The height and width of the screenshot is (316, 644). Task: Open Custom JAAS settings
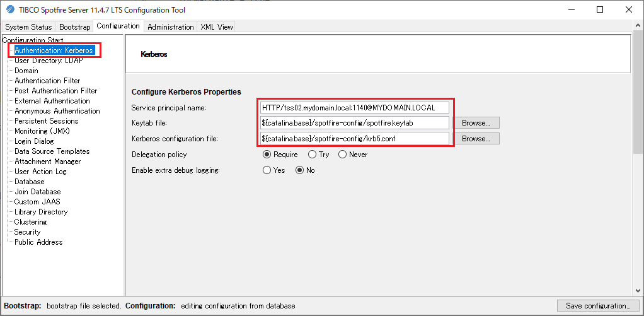(37, 202)
